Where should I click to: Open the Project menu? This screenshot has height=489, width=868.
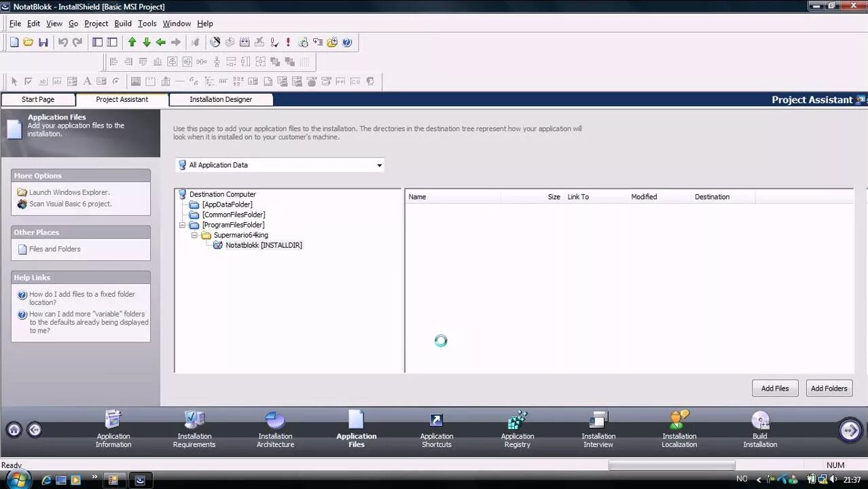[x=96, y=23]
